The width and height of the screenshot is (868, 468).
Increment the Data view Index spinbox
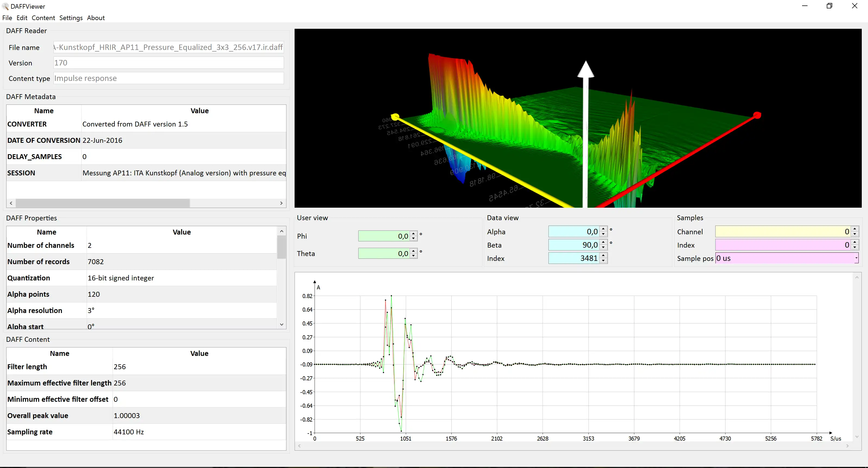click(604, 255)
